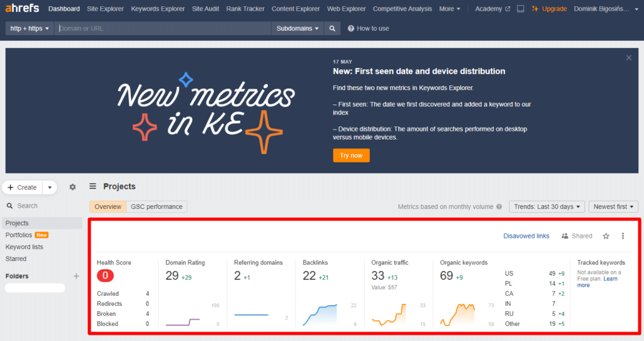Click the Domain Rating sparkline chart
The height and width of the screenshot is (341, 644).
point(183,322)
